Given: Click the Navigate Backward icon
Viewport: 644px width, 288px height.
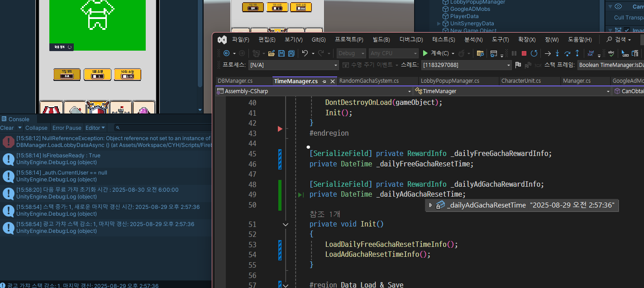Looking at the screenshot, I should point(227,53).
